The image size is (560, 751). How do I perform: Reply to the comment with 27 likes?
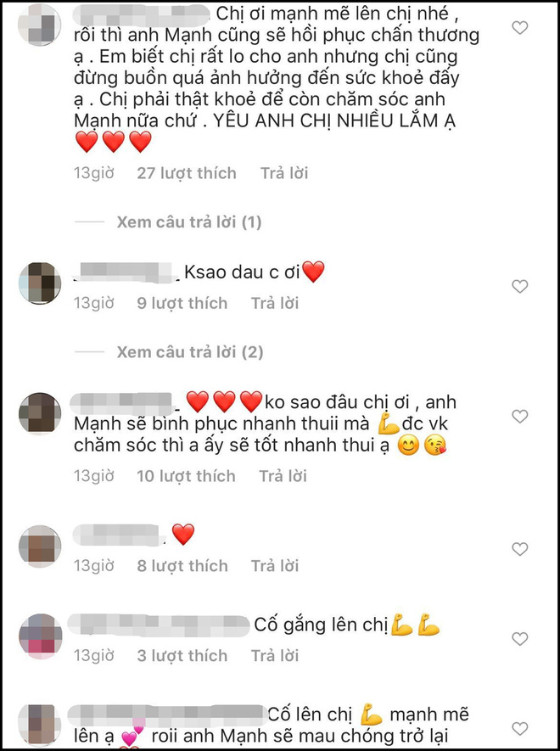click(284, 173)
